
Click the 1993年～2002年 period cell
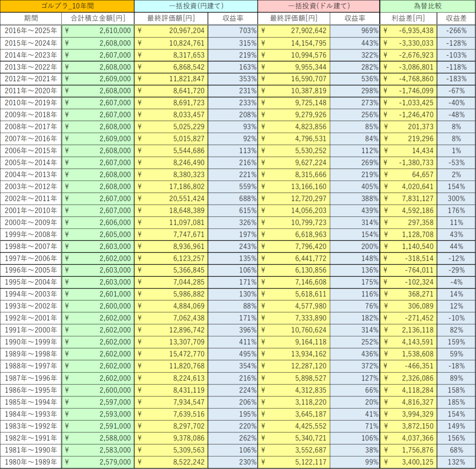tap(31, 306)
